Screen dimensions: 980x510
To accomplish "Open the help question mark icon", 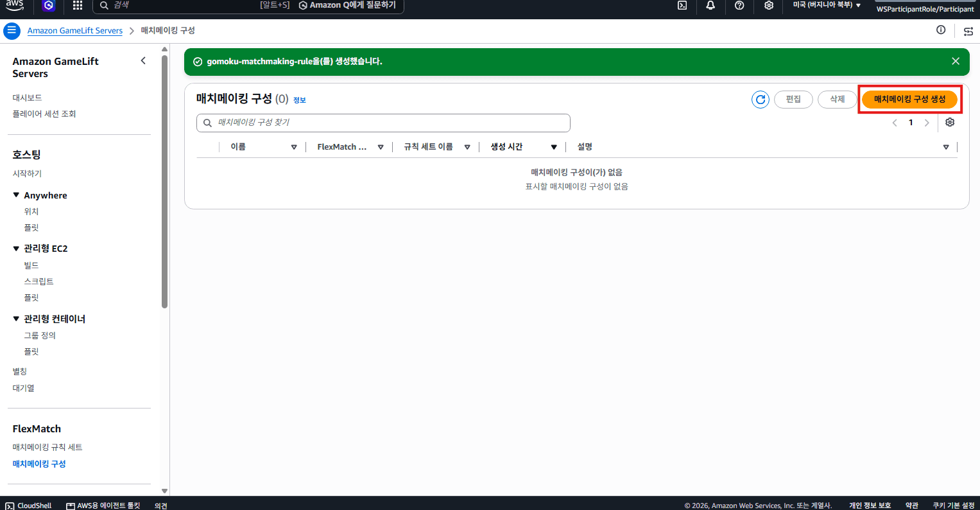I will pyautogui.click(x=739, y=5).
